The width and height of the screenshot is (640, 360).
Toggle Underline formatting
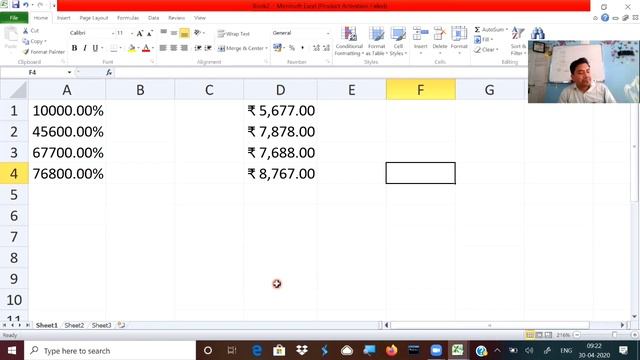(x=95, y=48)
